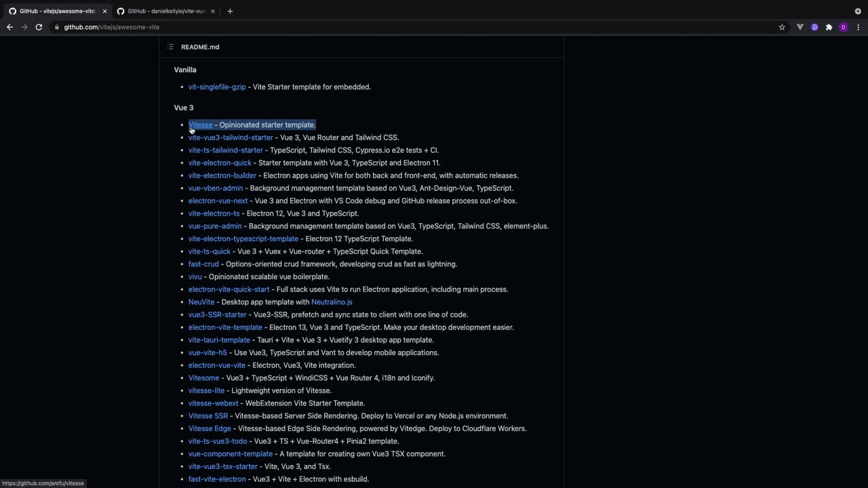This screenshot has height=488, width=868.
Task: Bookmark this page with the star icon
Action: tap(782, 27)
